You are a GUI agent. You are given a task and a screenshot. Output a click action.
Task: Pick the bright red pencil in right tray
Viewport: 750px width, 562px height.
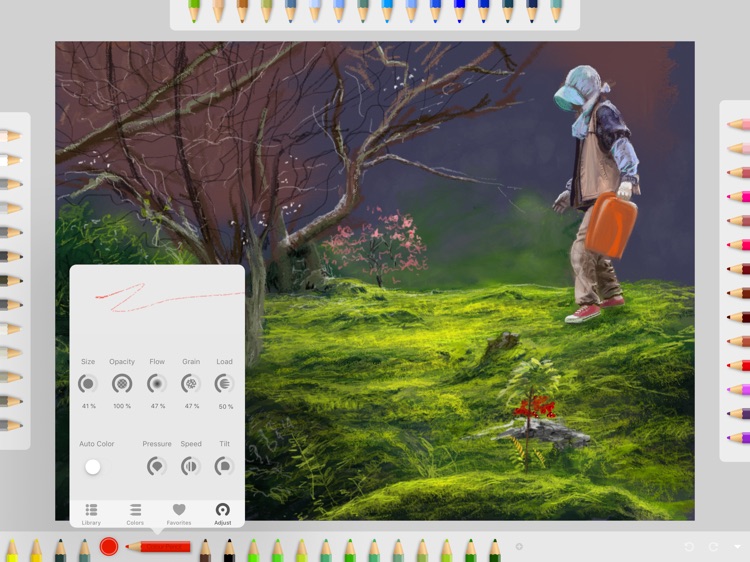[739, 365]
